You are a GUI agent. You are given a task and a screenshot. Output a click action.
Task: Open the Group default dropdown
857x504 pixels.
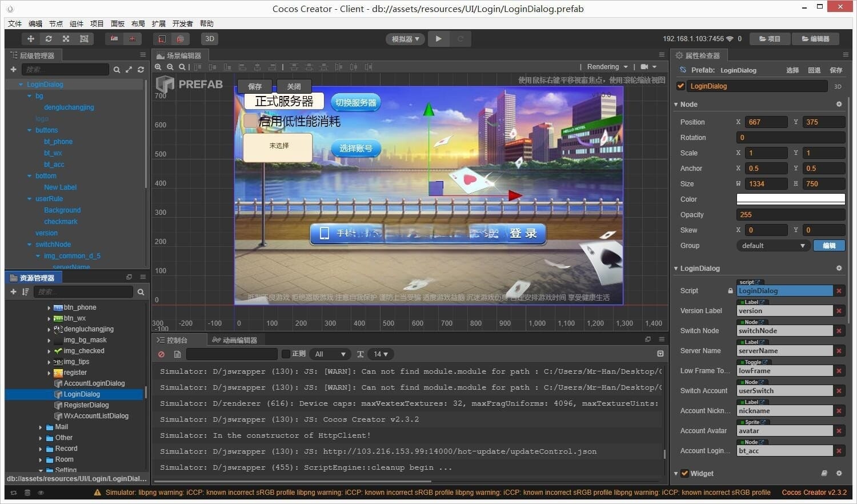tap(772, 246)
